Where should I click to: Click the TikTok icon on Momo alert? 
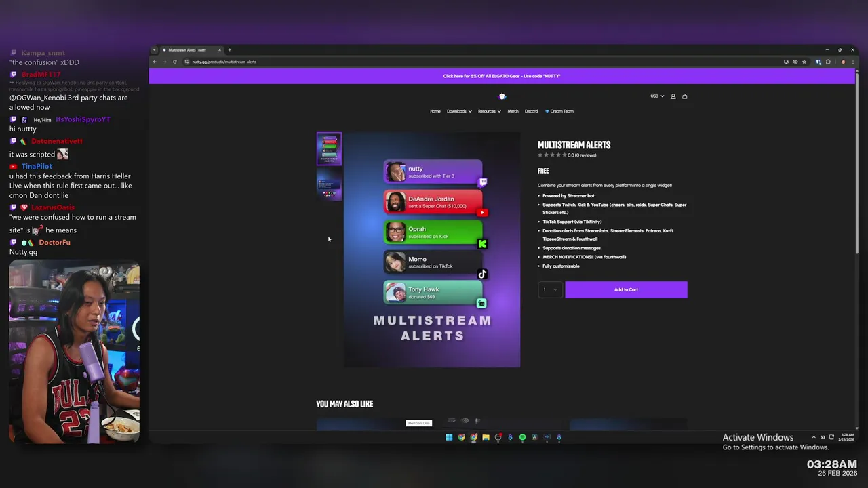tap(482, 274)
